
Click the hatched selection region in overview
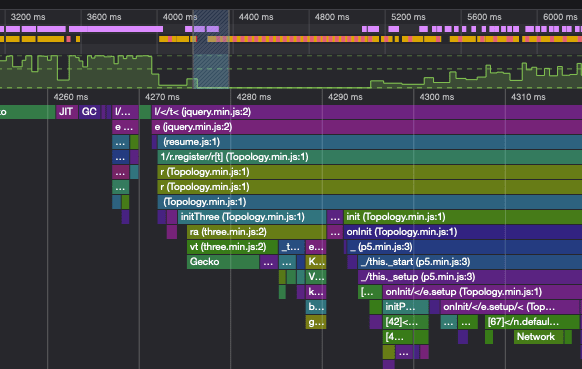(211, 49)
